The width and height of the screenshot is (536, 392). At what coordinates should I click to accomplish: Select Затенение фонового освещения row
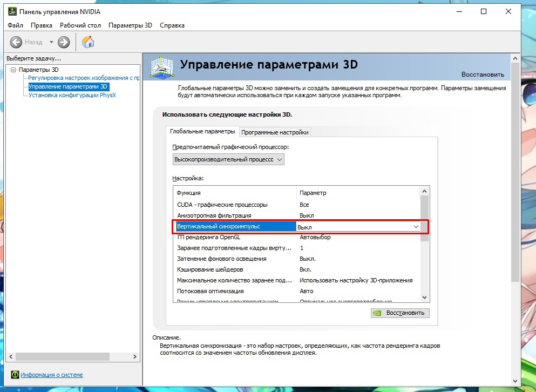(297, 259)
